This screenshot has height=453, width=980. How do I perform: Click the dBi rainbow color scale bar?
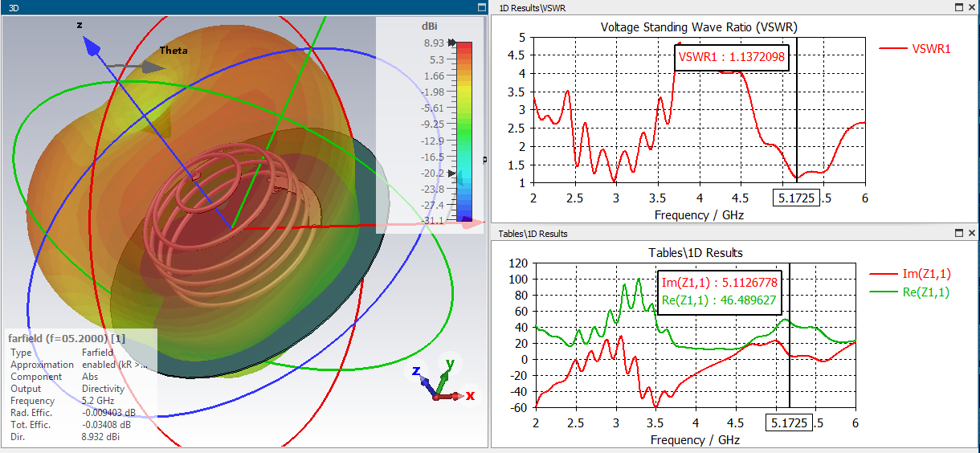click(464, 131)
